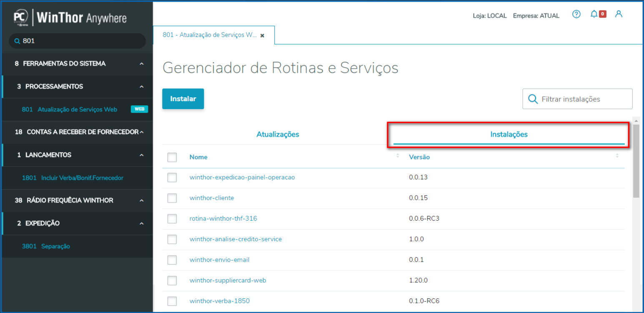
Task: Check the winthor-envio-email row checkbox
Action: (172, 260)
